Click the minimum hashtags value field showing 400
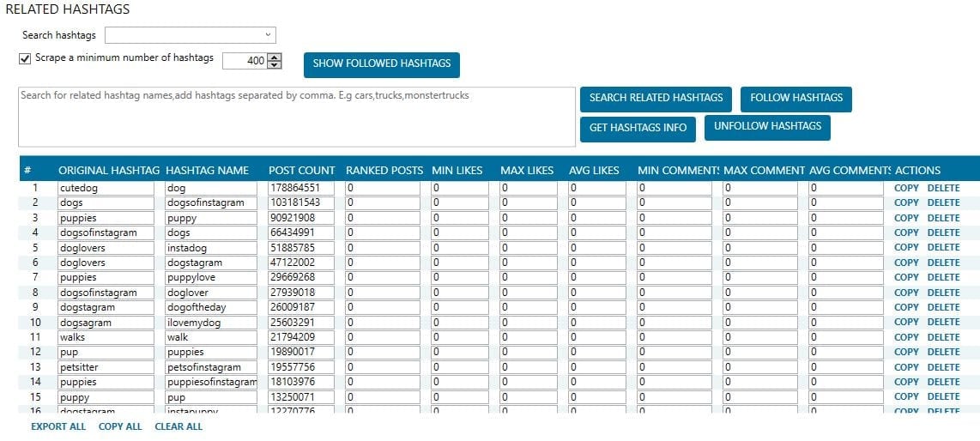 (245, 61)
